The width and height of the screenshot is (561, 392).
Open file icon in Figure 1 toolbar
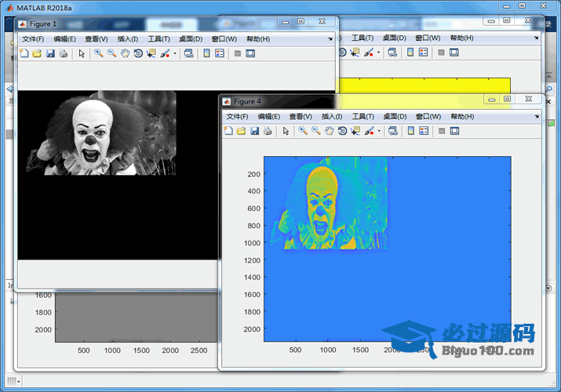[37, 53]
